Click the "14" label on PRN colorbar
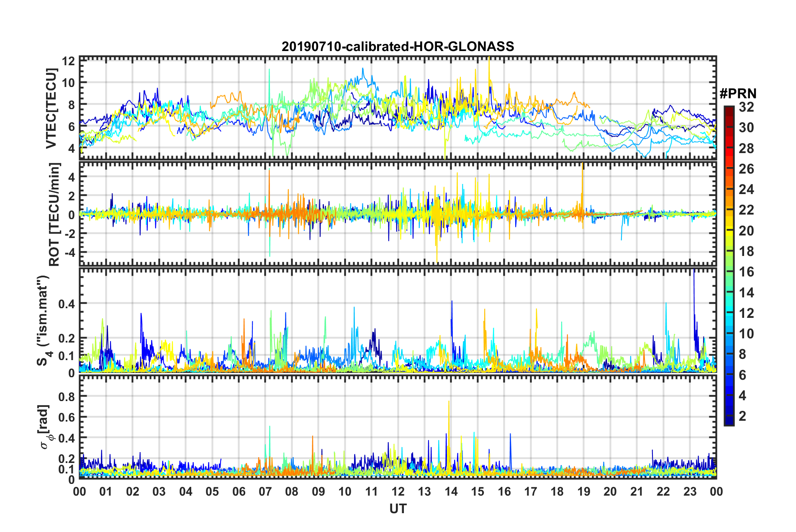Screen dimensions: 796x532 [x=746, y=293]
